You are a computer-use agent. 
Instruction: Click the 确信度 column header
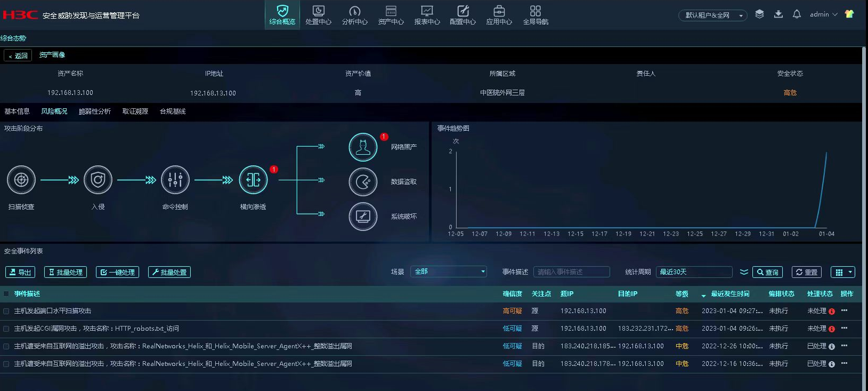click(513, 294)
